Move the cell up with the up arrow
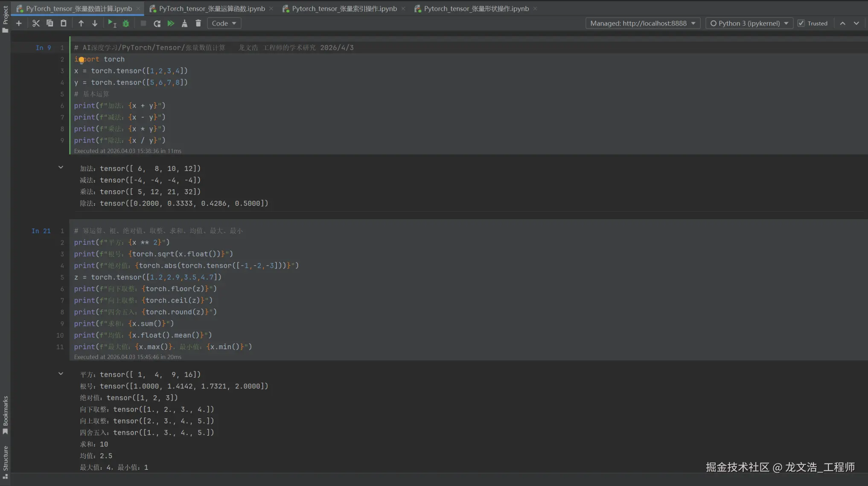868x486 pixels. 81,23
